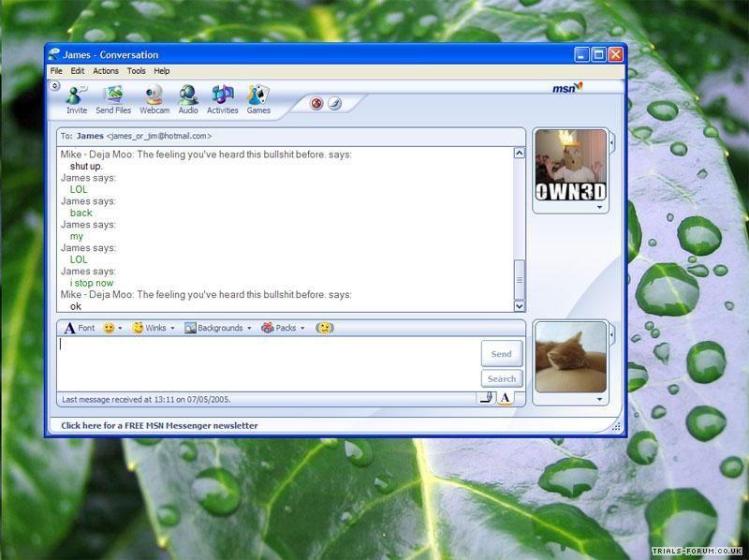This screenshot has height=560, width=749.
Task: Start a Webcam session
Action: click(154, 100)
